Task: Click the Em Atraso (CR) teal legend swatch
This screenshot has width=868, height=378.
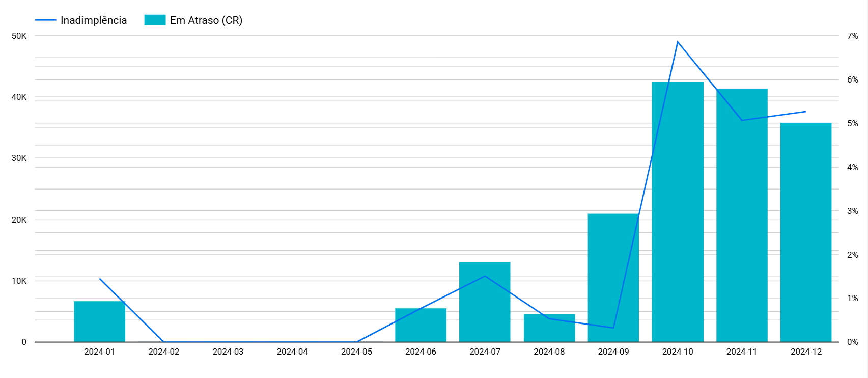Action: click(155, 20)
